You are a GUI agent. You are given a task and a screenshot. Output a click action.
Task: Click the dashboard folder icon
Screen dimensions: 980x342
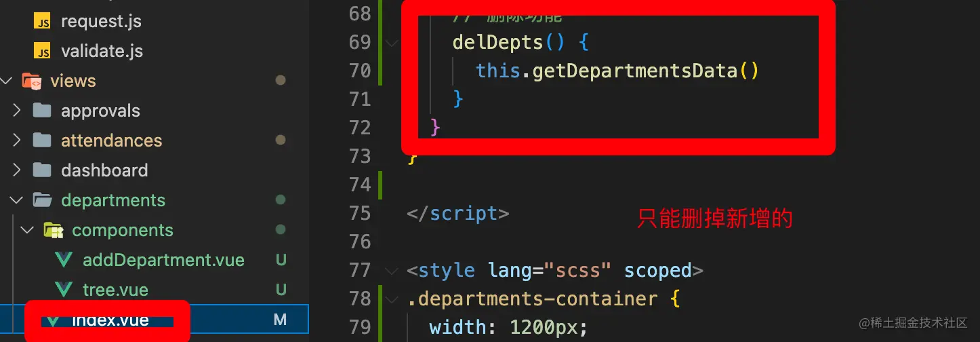tap(42, 170)
